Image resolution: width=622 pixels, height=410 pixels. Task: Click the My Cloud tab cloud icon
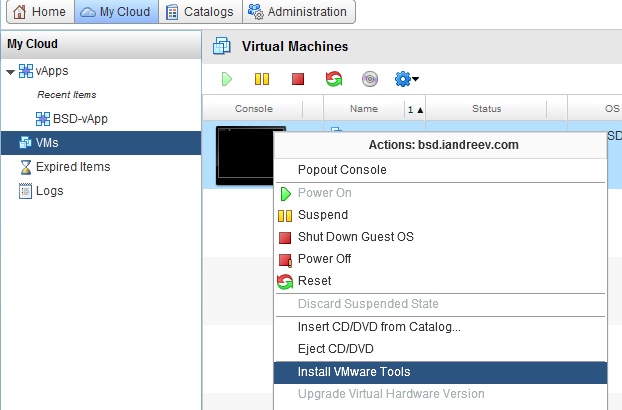(x=88, y=12)
